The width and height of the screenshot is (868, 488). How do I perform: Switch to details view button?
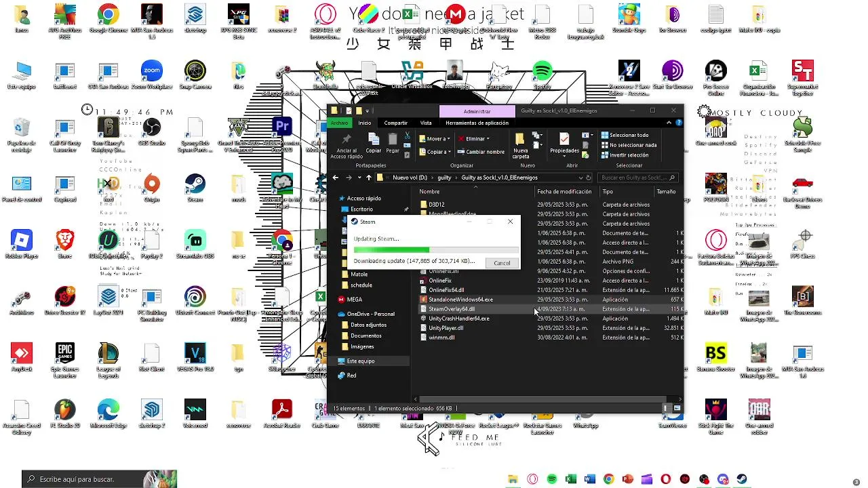click(667, 409)
